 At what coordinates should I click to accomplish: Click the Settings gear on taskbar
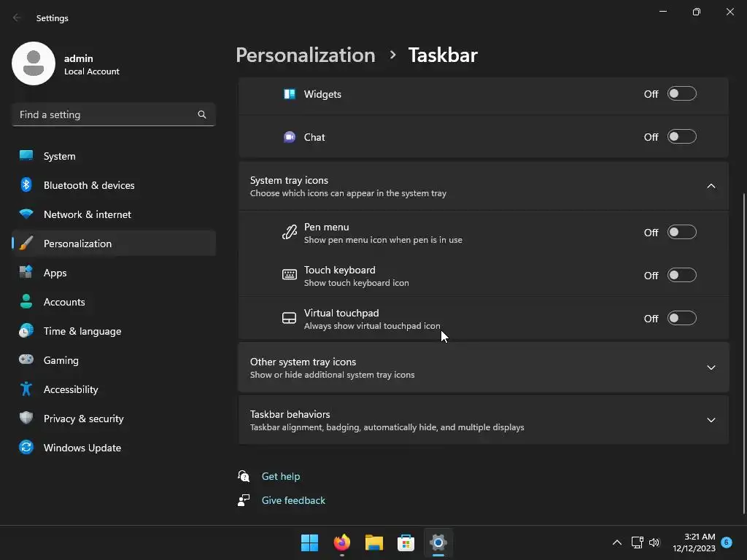438,542
